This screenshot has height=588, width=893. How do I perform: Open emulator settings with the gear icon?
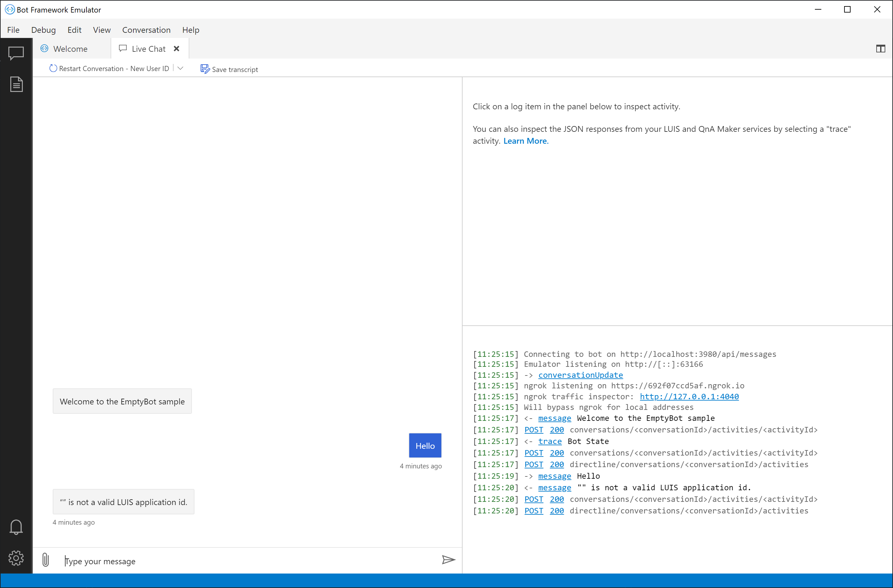click(16, 558)
